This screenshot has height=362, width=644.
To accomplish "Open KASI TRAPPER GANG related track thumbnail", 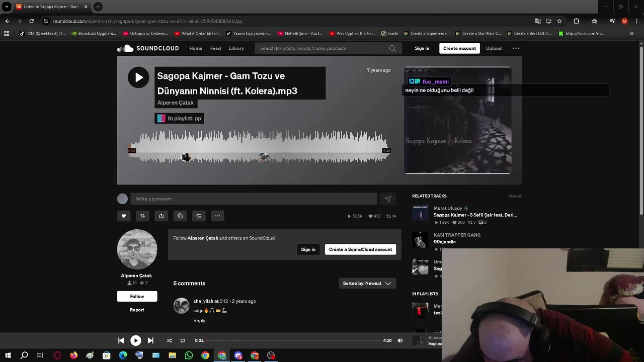I will pyautogui.click(x=420, y=240).
